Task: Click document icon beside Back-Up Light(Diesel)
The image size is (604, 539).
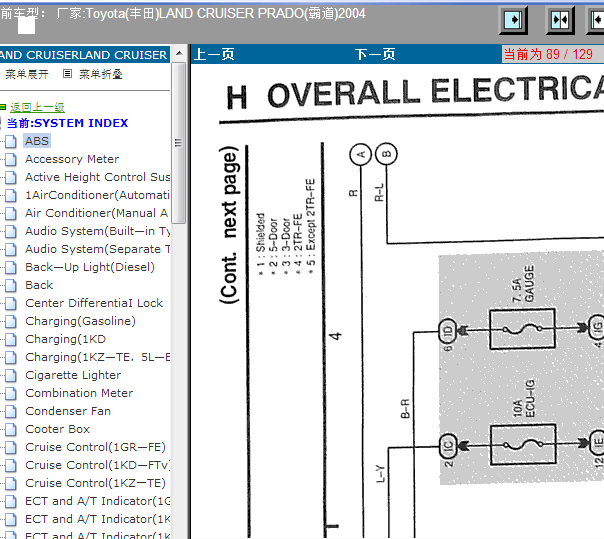Action: click(x=11, y=267)
